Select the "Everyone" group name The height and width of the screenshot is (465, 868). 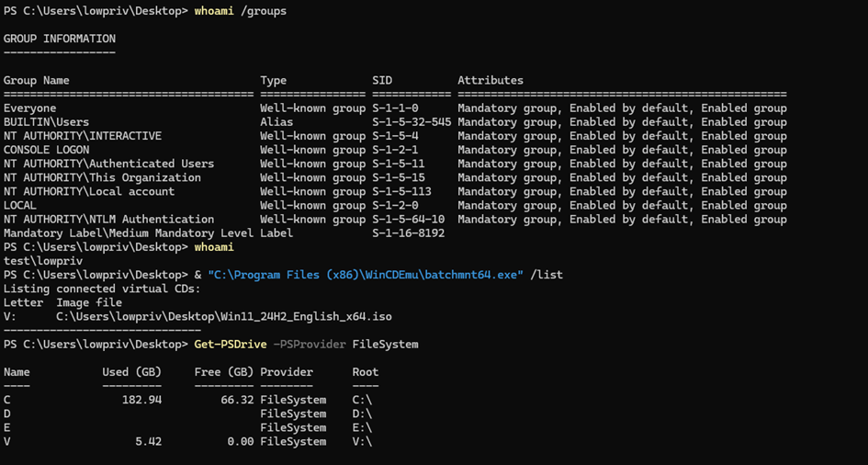point(29,108)
